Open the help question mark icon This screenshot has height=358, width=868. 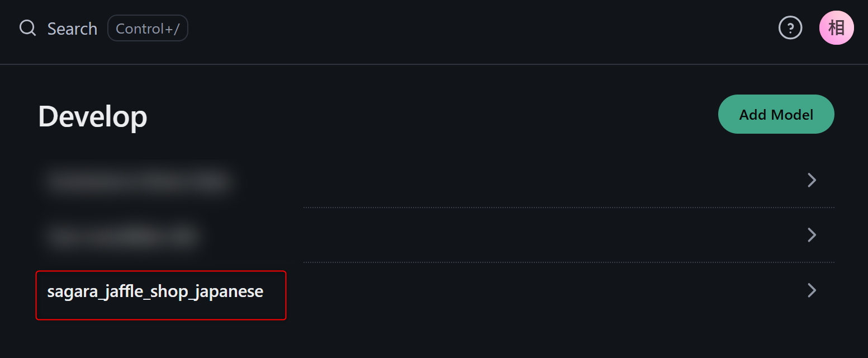click(790, 28)
